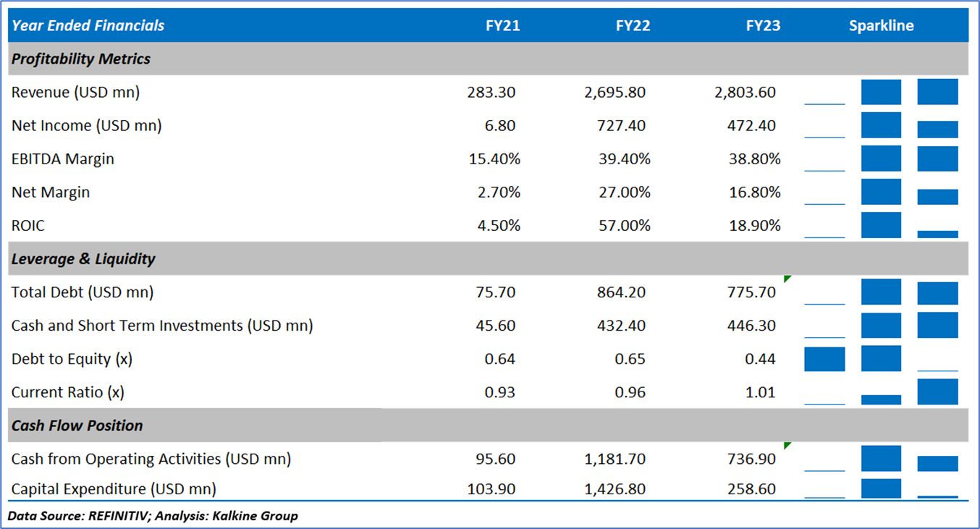Click the Profitability Metrics section header

coord(81,59)
